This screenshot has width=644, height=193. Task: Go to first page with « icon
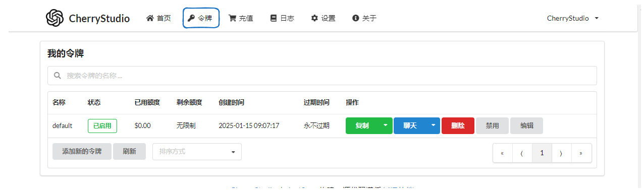503,153
